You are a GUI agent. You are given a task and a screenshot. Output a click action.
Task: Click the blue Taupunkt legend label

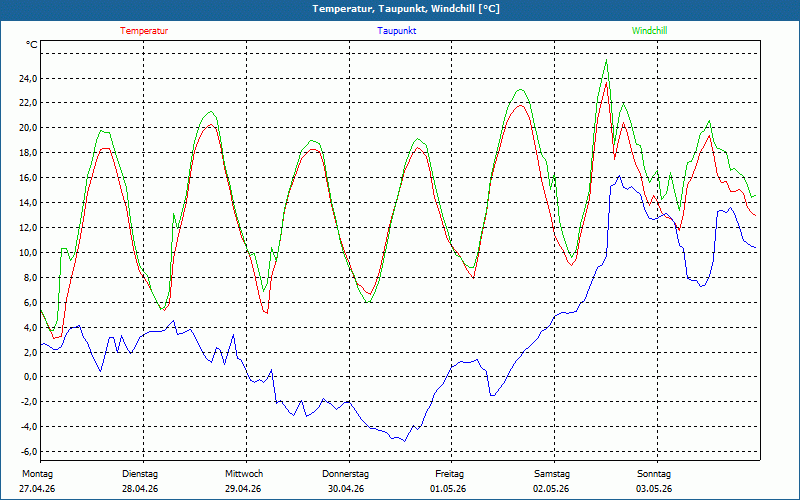397,31
